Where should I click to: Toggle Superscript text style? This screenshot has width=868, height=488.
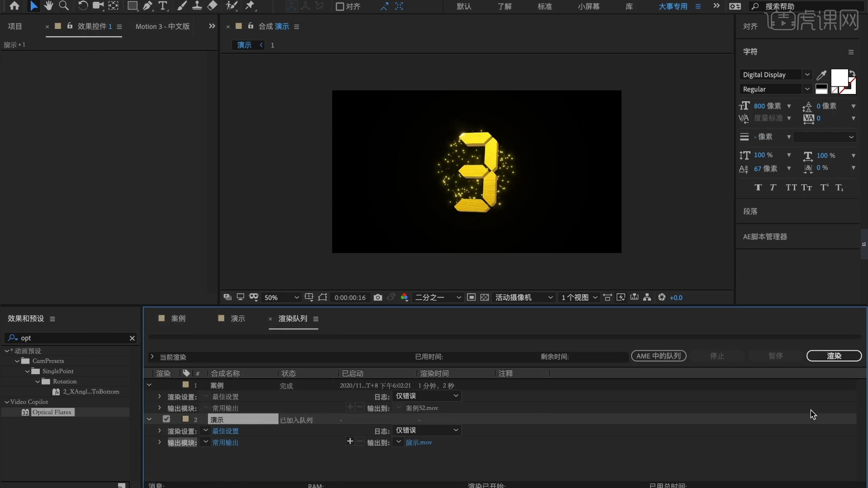(825, 188)
